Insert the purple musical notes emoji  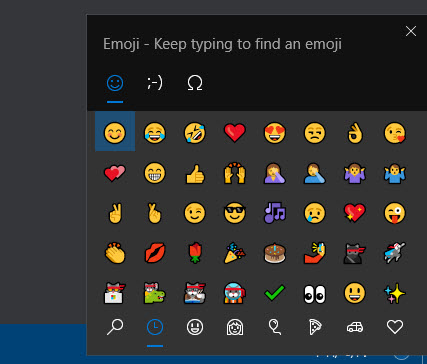click(275, 212)
